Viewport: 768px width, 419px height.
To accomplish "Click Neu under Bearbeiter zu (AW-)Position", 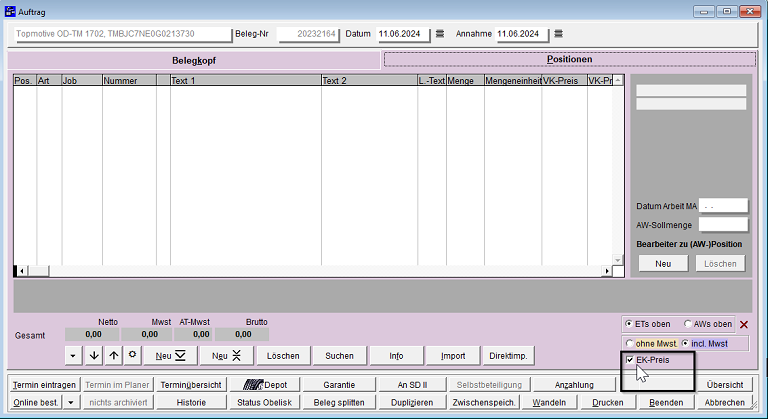I will click(663, 264).
